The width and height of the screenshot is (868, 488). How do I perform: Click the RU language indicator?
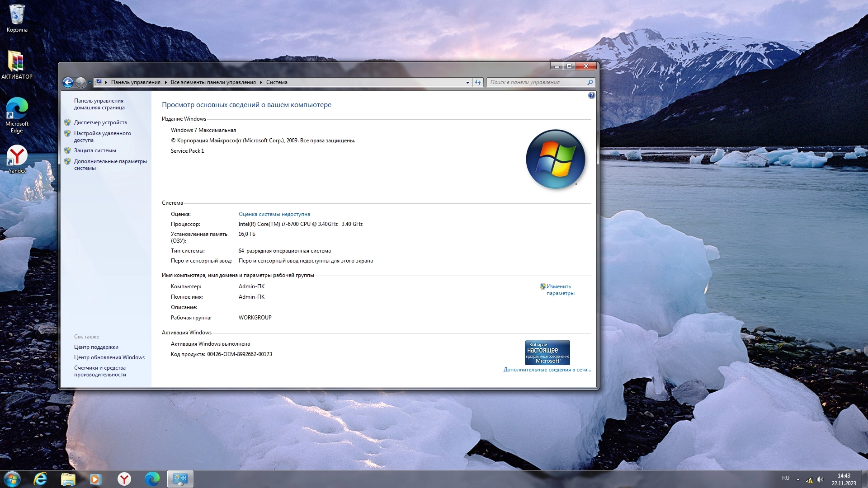(x=785, y=478)
